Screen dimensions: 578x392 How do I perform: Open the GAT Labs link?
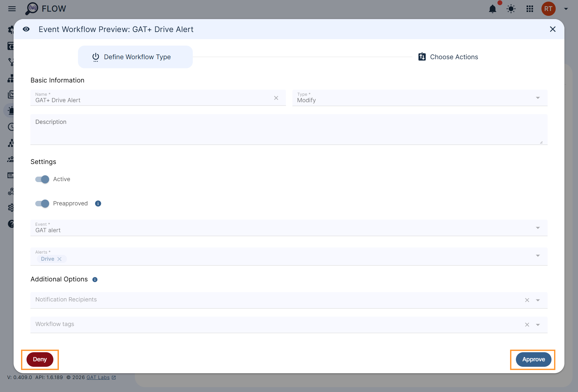coord(98,377)
